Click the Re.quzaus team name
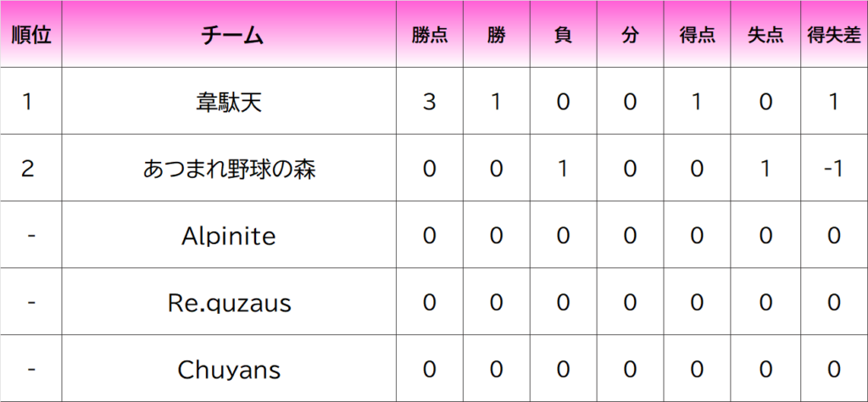868x402 pixels. pos(229,303)
